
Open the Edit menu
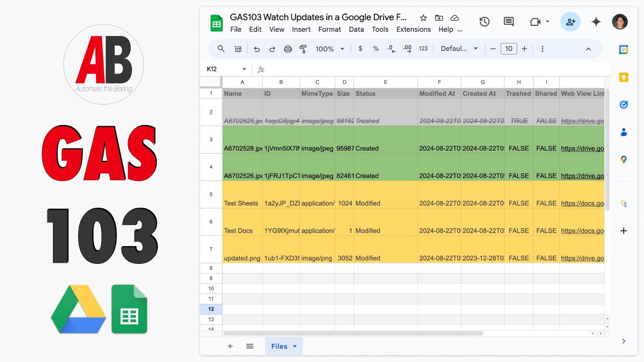click(255, 29)
